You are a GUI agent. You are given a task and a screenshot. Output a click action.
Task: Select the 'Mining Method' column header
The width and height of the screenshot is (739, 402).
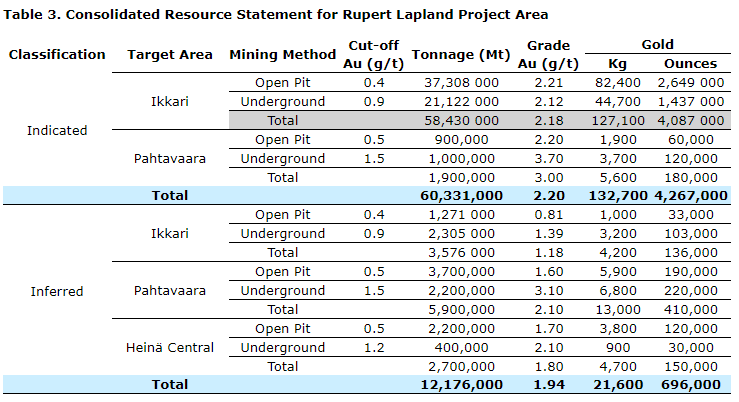[282, 55]
